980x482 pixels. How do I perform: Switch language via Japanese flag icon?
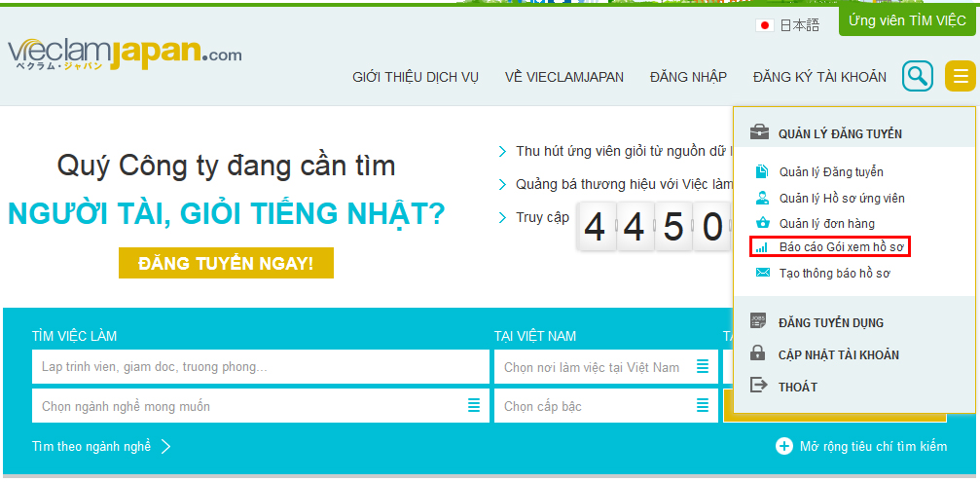click(x=765, y=25)
